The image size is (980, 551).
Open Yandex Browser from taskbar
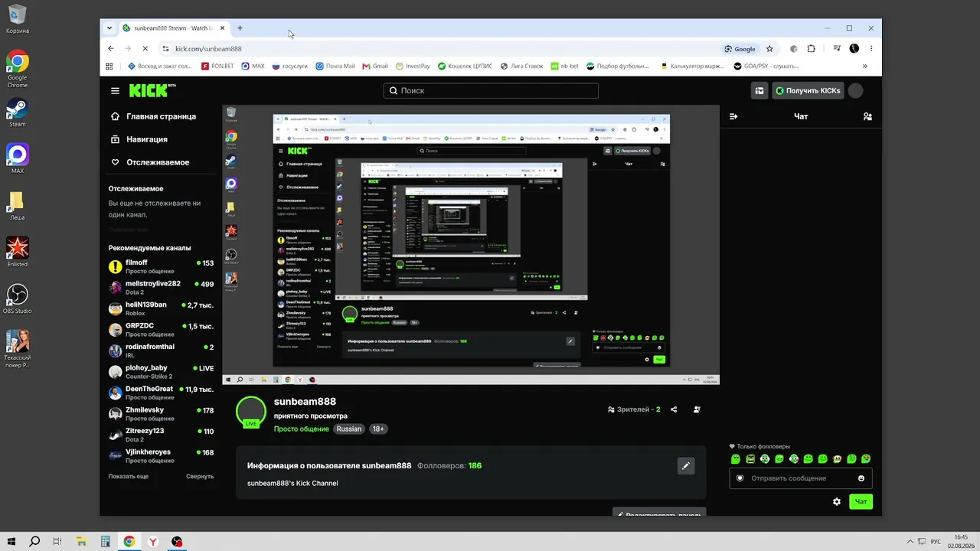point(153,542)
